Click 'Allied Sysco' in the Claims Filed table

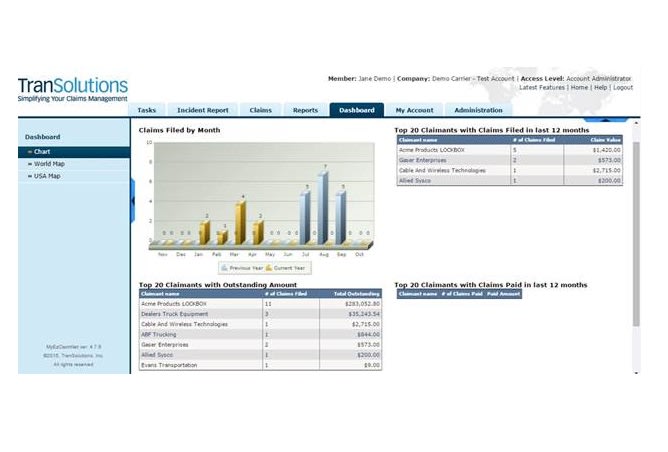(x=415, y=181)
